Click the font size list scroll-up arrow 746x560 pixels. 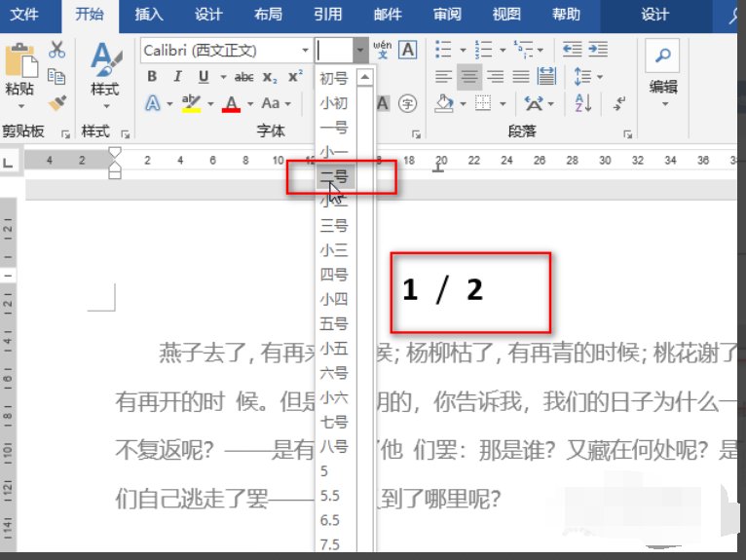click(365, 77)
